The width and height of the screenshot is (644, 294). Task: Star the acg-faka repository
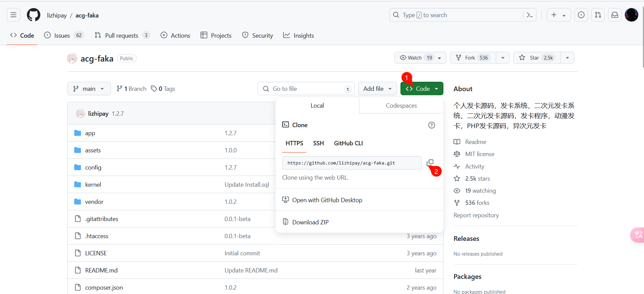point(536,58)
